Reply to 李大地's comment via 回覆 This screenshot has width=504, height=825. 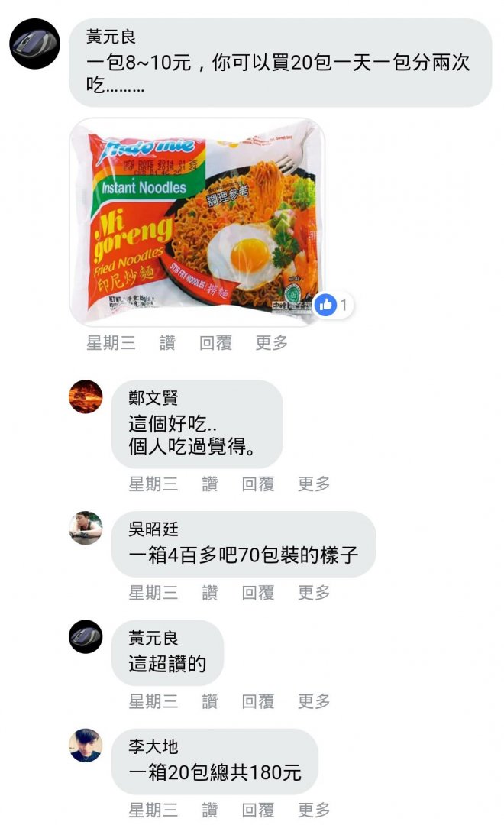pyautogui.click(x=258, y=810)
